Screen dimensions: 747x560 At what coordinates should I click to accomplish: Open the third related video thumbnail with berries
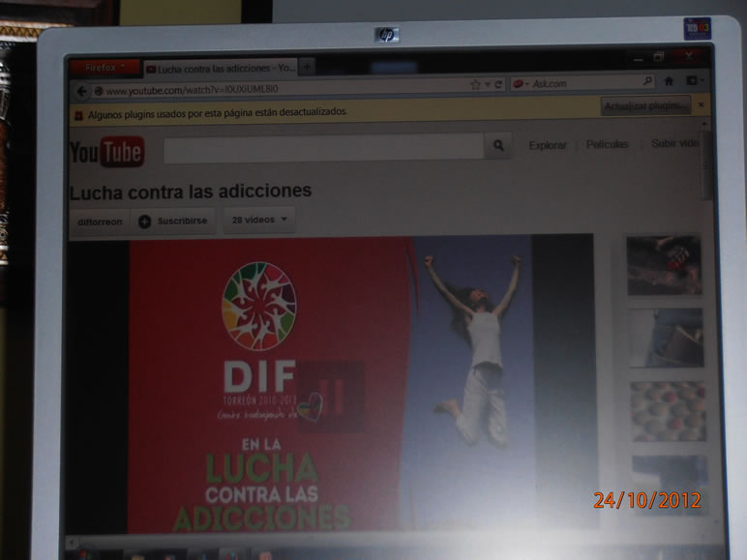(668, 411)
